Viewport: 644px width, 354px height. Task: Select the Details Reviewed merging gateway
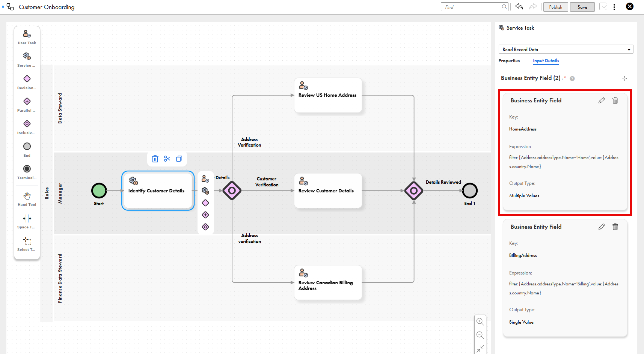pos(414,190)
